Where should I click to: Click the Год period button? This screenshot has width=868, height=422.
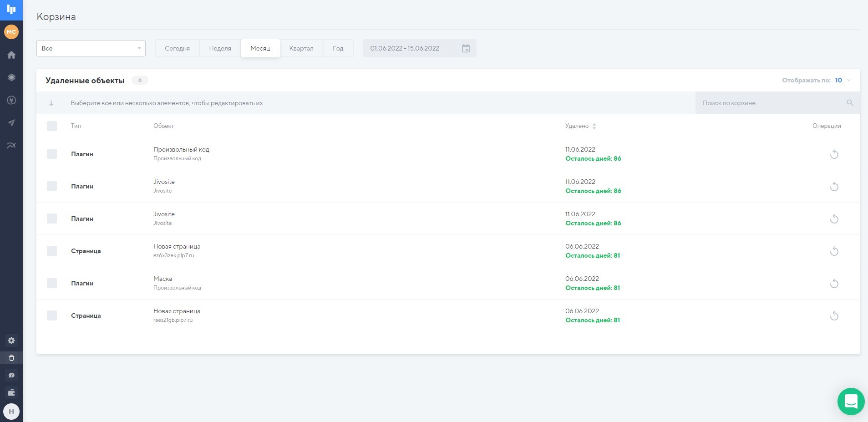338,48
